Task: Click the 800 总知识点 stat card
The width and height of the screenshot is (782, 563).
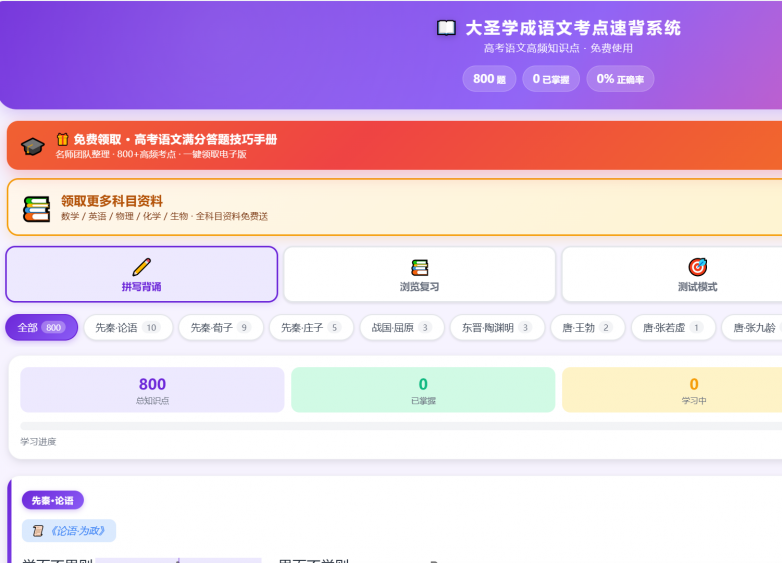Action: (152, 390)
